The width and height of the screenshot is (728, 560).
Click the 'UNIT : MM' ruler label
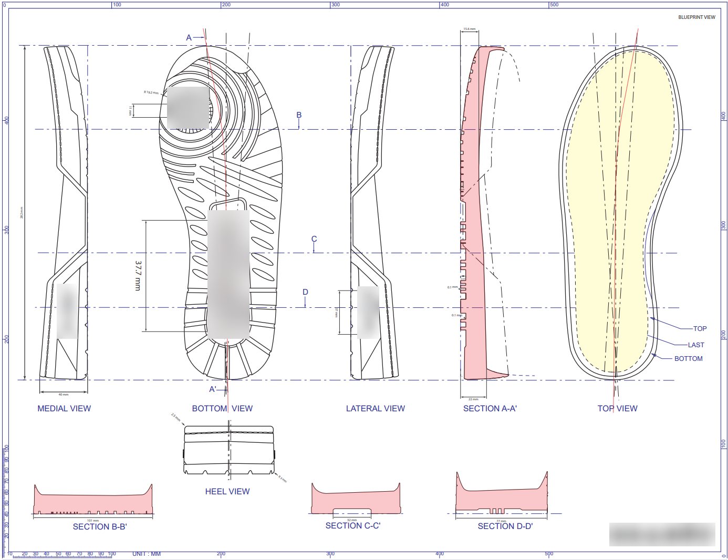pyautogui.click(x=147, y=554)
